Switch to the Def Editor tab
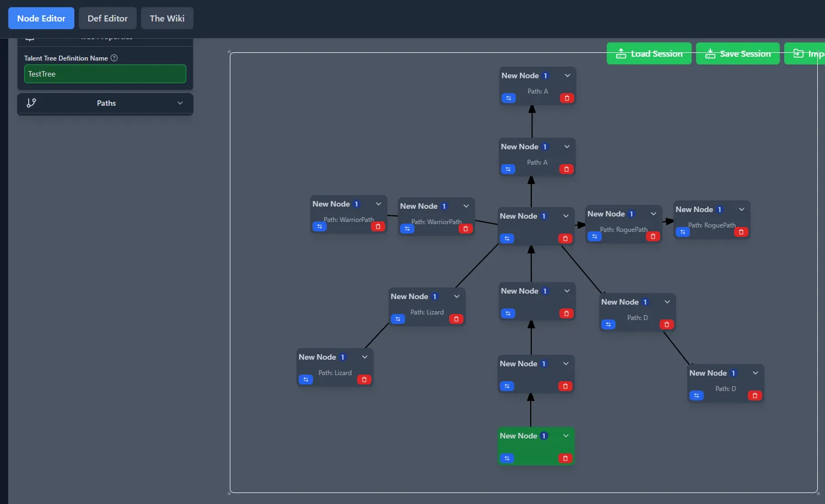Screen dimensions: 825x504 107,18
